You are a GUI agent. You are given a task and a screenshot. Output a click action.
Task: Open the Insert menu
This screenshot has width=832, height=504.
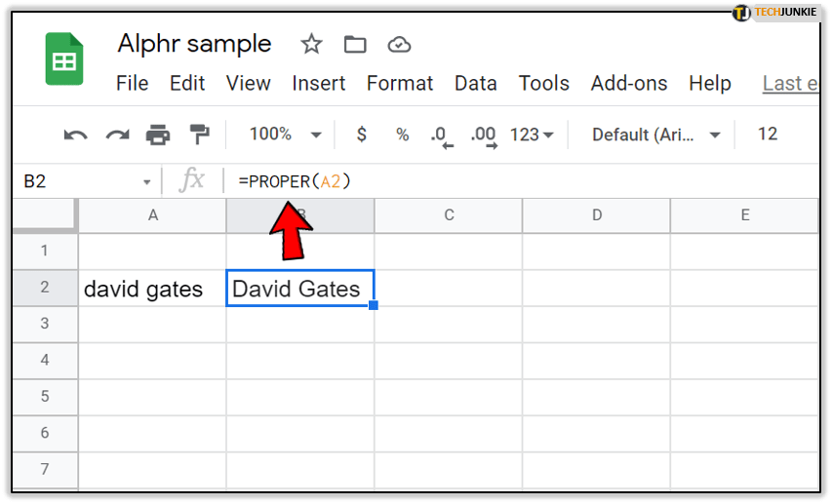point(319,83)
